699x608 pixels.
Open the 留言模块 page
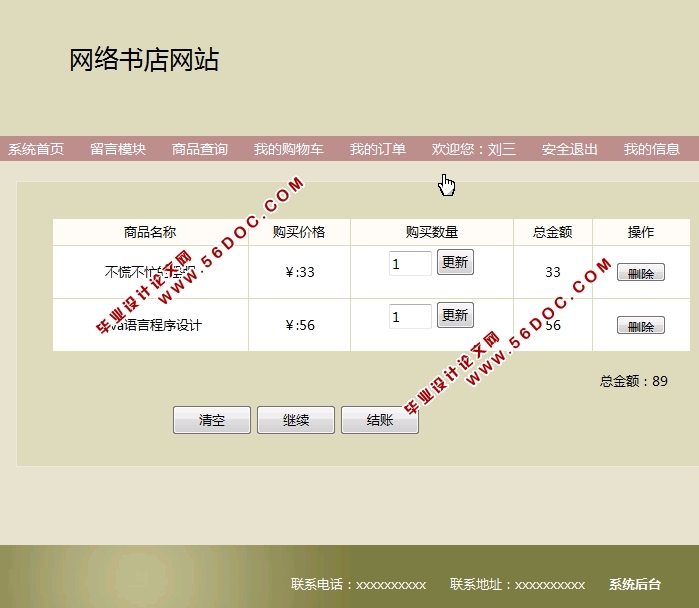point(118,149)
